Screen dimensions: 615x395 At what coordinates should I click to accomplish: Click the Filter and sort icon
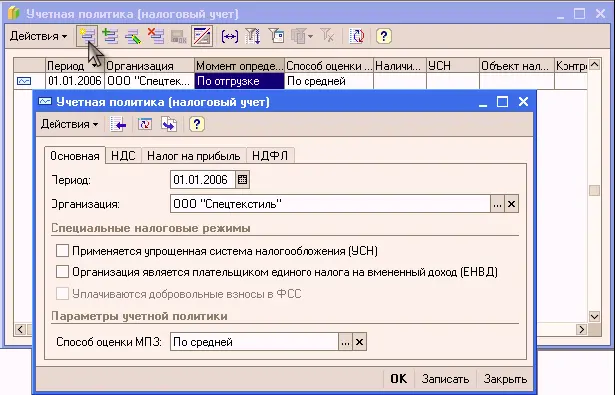[x=253, y=36]
